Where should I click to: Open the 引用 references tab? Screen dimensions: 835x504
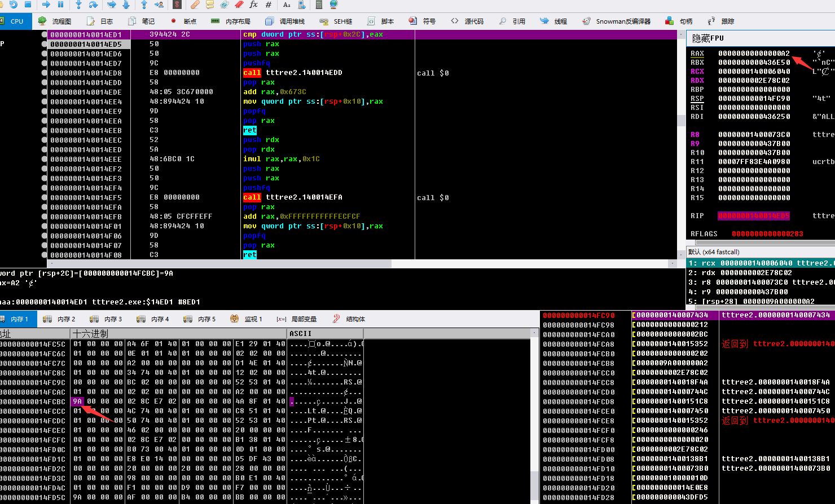512,21
